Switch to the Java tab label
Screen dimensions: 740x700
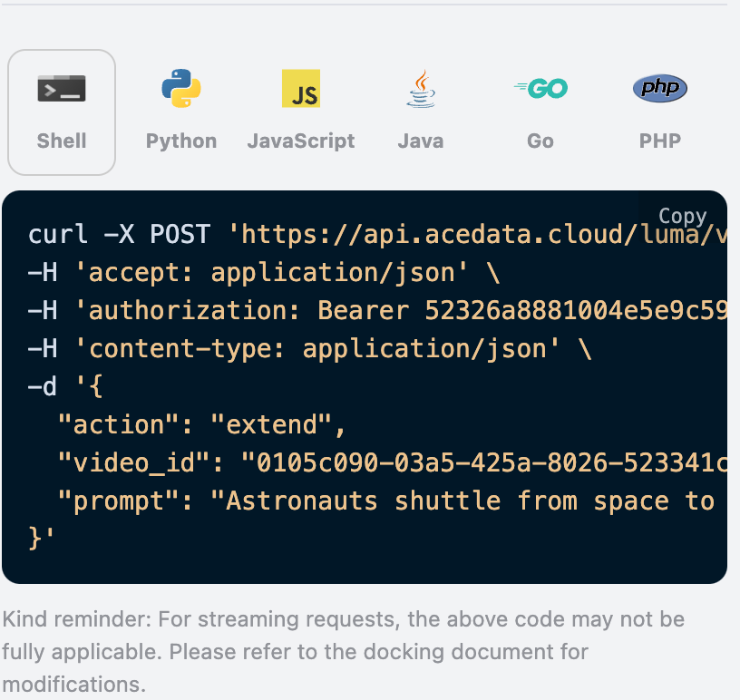point(421,141)
